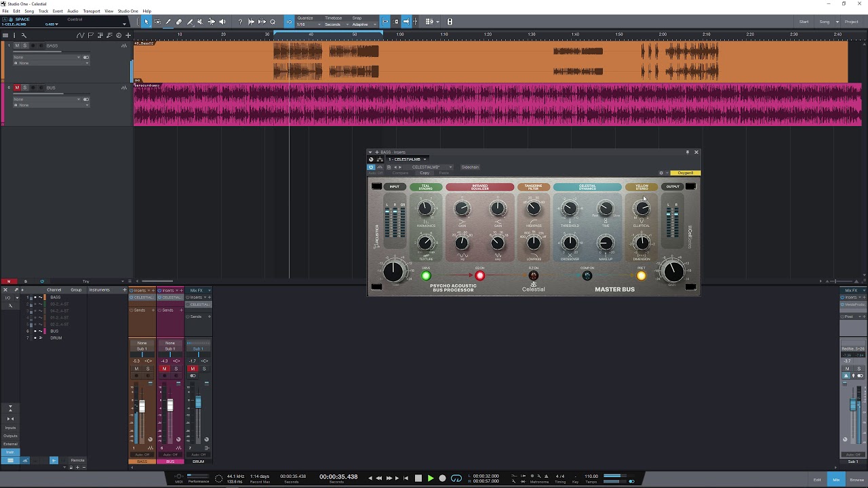This screenshot has width=868, height=488.
Task: Select the BASS channel in channel list
Action: click(x=56, y=297)
